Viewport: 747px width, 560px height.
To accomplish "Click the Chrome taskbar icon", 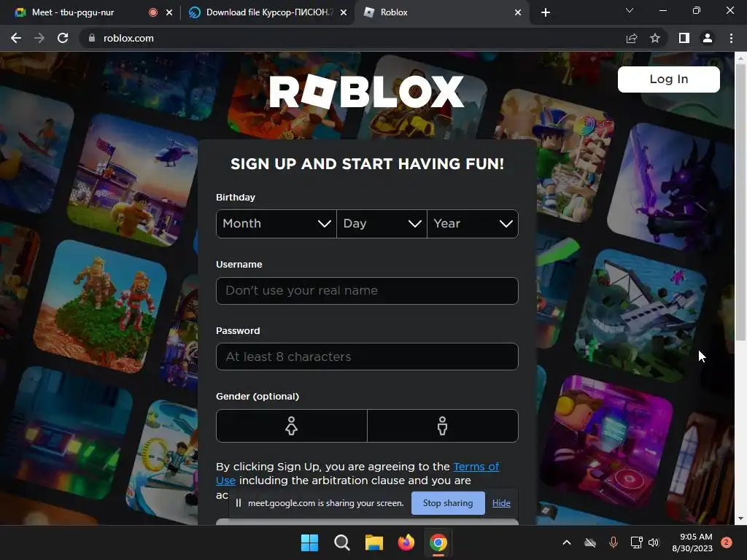I will click(x=438, y=542).
